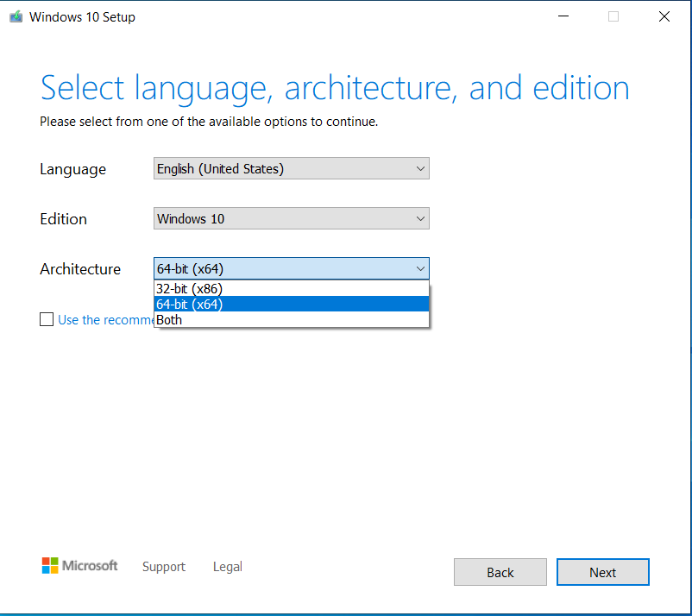The height and width of the screenshot is (616, 692).
Task: Click the Edition label
Action: (x=63, y=219)
